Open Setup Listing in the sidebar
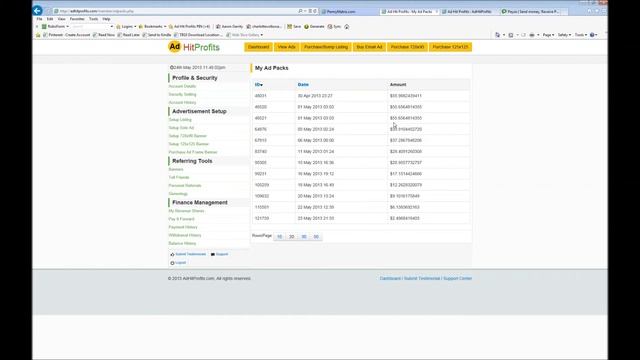Image resolution: width=640 pixels, height=360 pixels. (180, 120)
